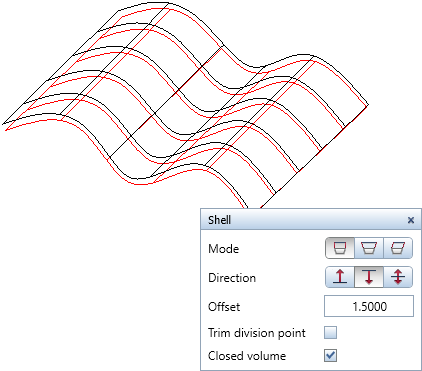Screen dimensions: 422x371
Task: Uncheck the Closed volume checkbox
Action: 330,355
